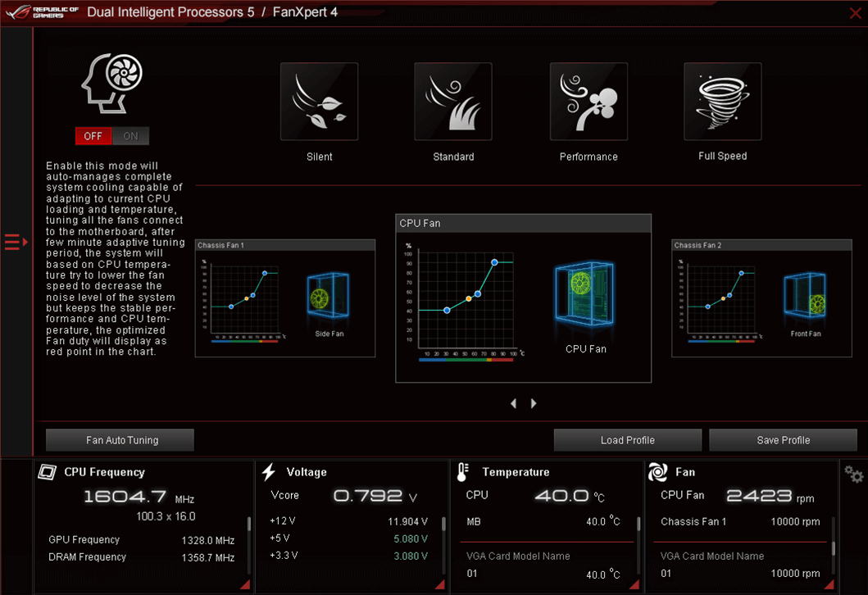Select the Standard fan mode icon
The height and width of the screenshot is (595, 868).
453,102
